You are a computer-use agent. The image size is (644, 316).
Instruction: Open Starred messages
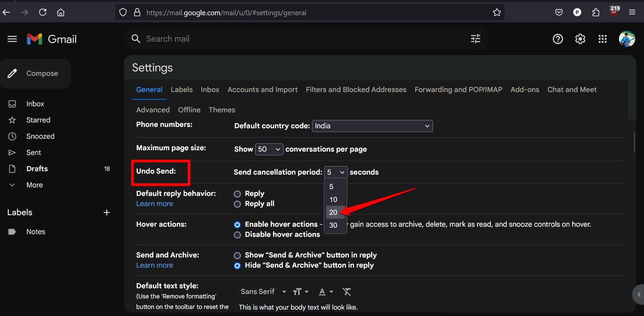(38, 120)
